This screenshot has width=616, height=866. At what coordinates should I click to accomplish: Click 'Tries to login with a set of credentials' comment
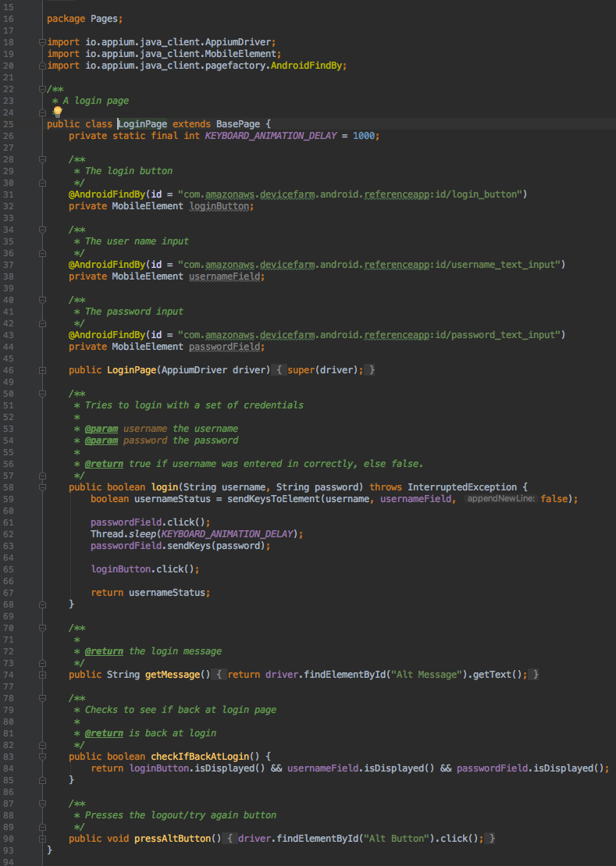pos(194,404)
